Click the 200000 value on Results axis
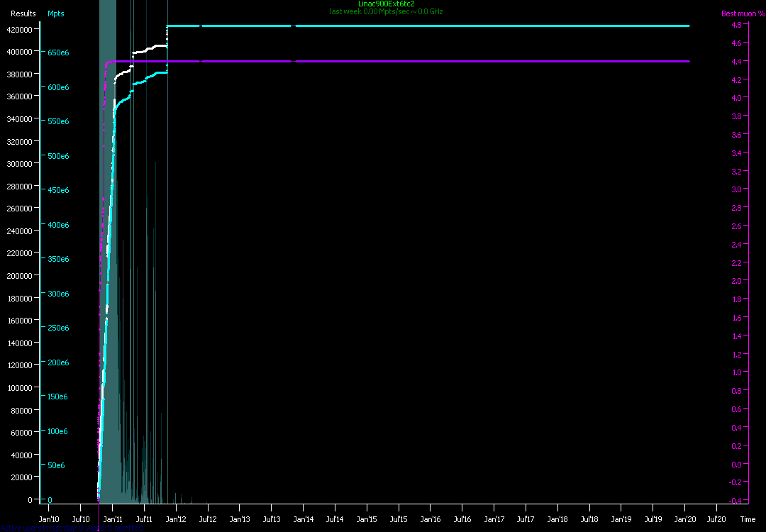The width and height of the screenshot is (766, 532). point(20,276)
